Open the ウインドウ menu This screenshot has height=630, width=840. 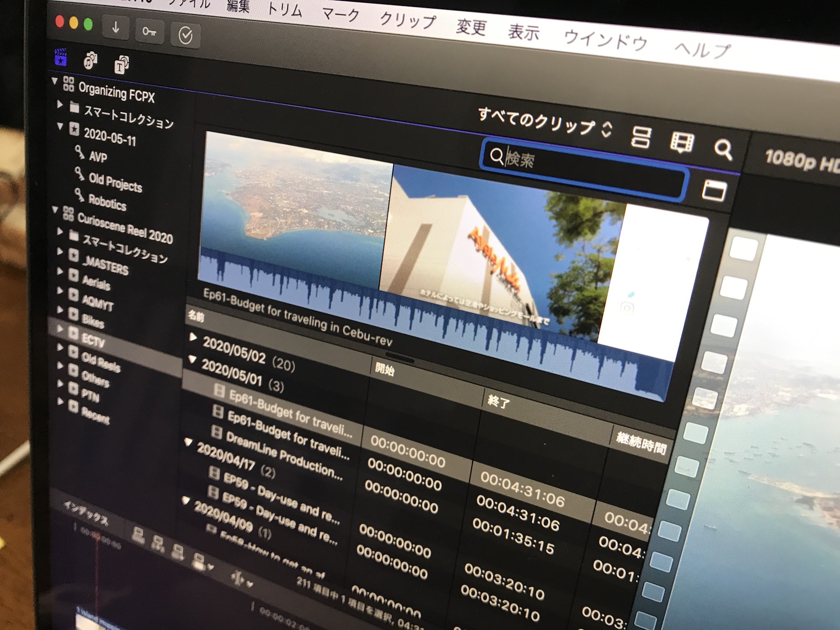click(605, 40)
